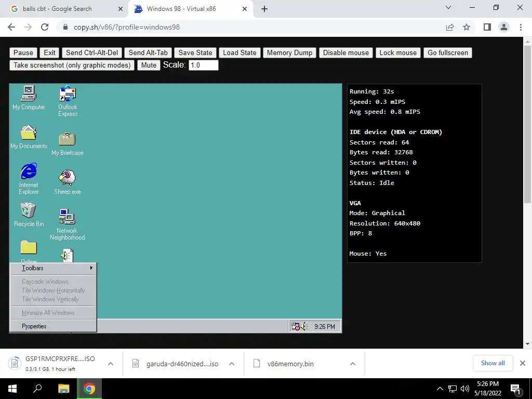Click the host volume tray icon
532x399 pixels.
465,389
